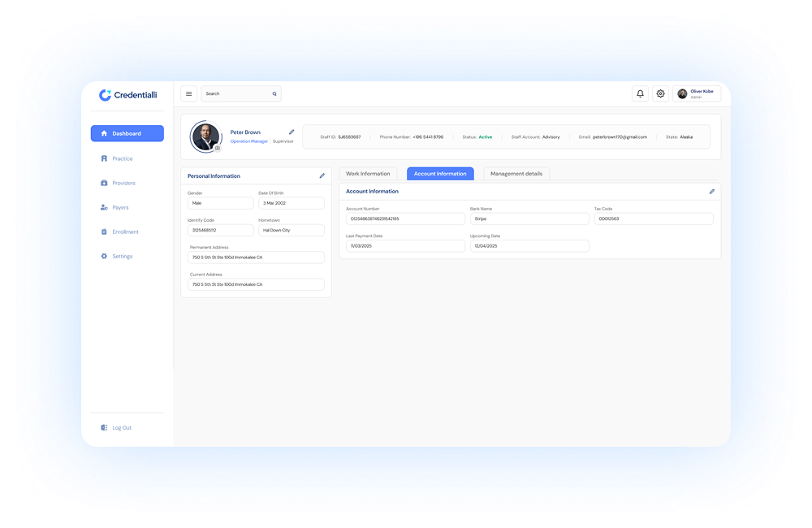Screen dimensions: 812x528
Task: Click the search magnifier icon
Action: coord(274,94)
